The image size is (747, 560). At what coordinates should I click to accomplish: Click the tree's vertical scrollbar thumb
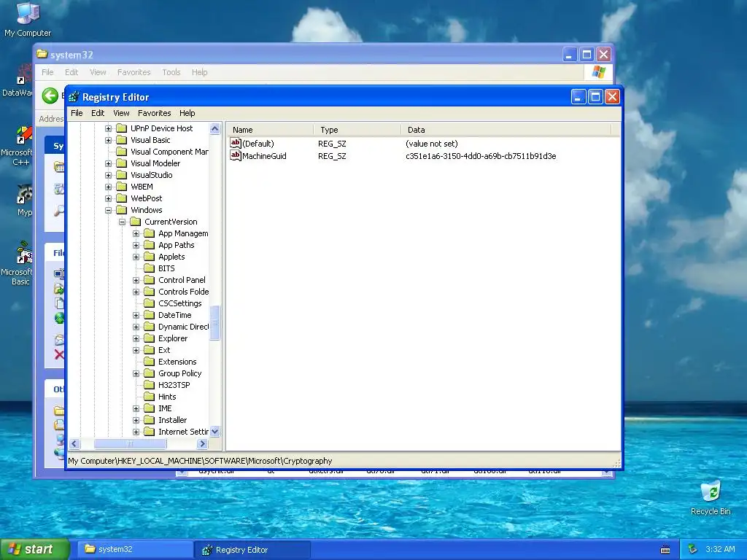point(215,323)
